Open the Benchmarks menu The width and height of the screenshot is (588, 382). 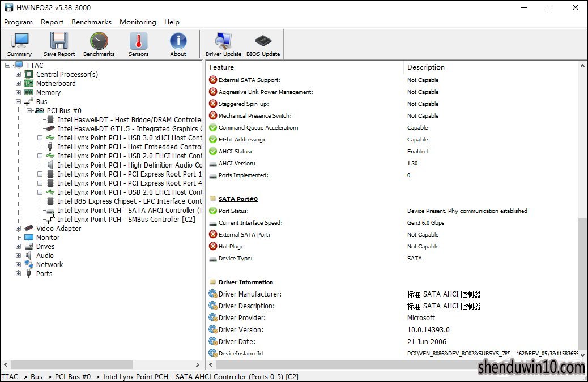[x=92, y=22]
